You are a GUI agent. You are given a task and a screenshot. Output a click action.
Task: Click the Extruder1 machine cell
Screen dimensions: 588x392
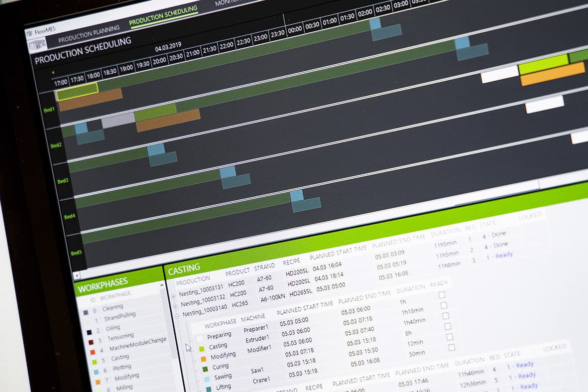coord(257,339)
